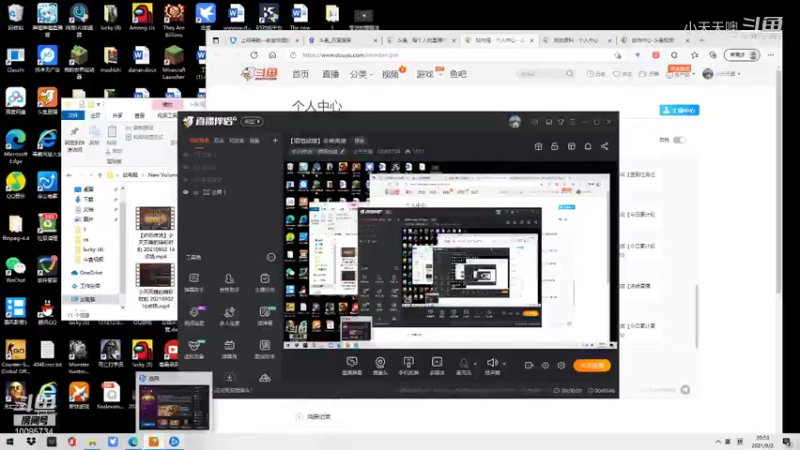Screen dimensions: 800x450
Task: Select OneDrive in File Explorer tree
Action: pos(87,273)
